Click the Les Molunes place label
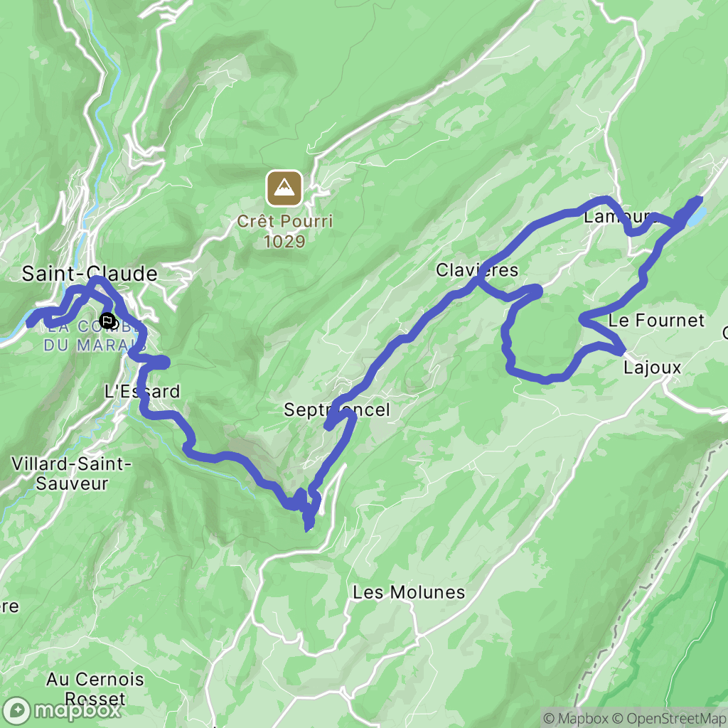The height and width of the screenshot is (728, 728). pos(409,592)
